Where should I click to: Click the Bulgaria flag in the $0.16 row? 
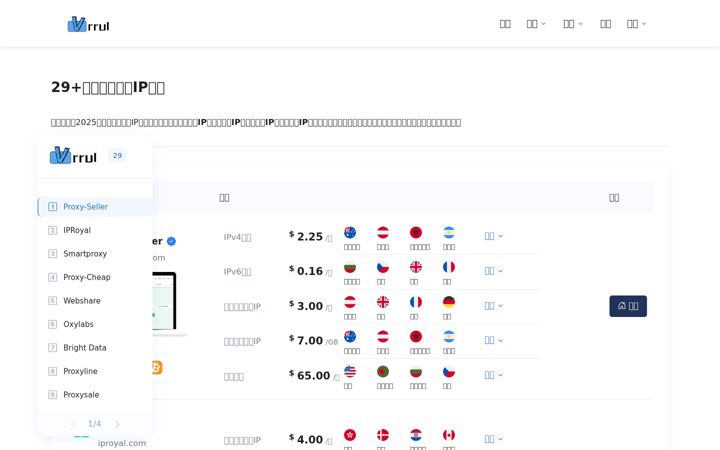350,267
